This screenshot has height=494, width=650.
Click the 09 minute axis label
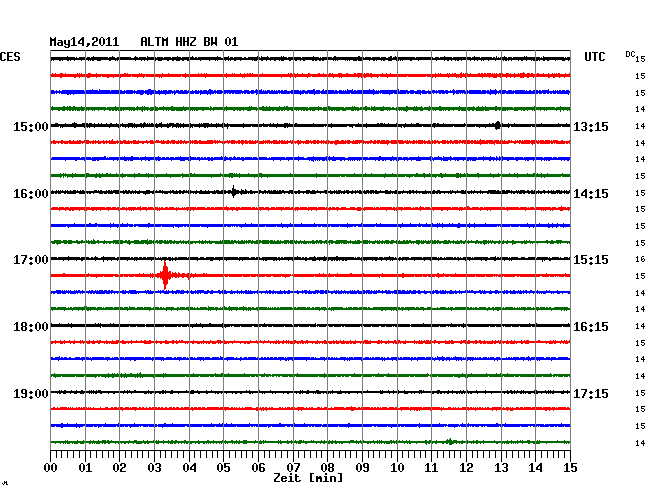(362, 467)
